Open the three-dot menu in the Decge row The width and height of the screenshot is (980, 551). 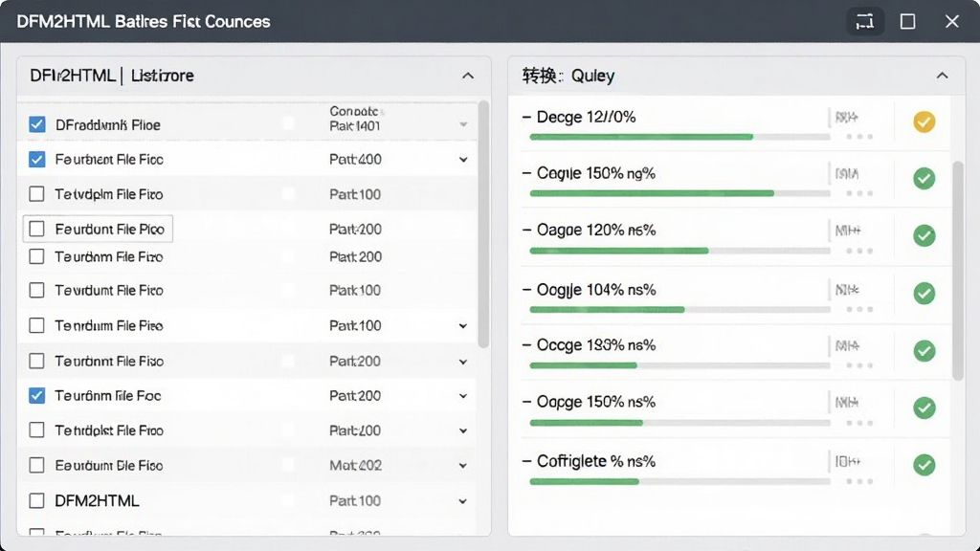pos(859,136)
